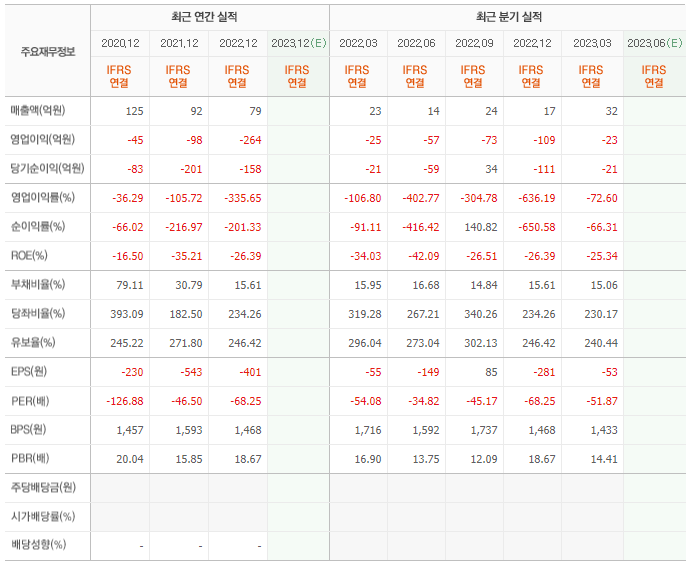690x565 pixels.
Task: Select the -51.87 PER value
Action: [602, 401]
